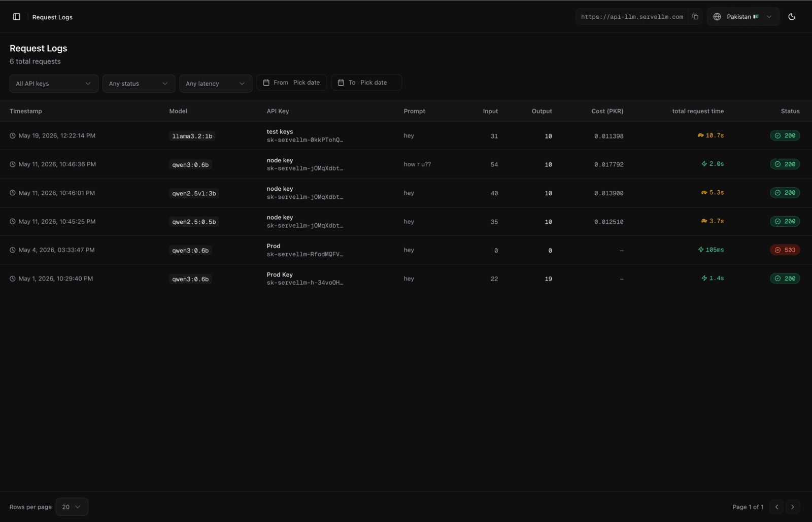812x522 pixels.
Task: Click the test keys API key name
Action: [x=280, y=131]
